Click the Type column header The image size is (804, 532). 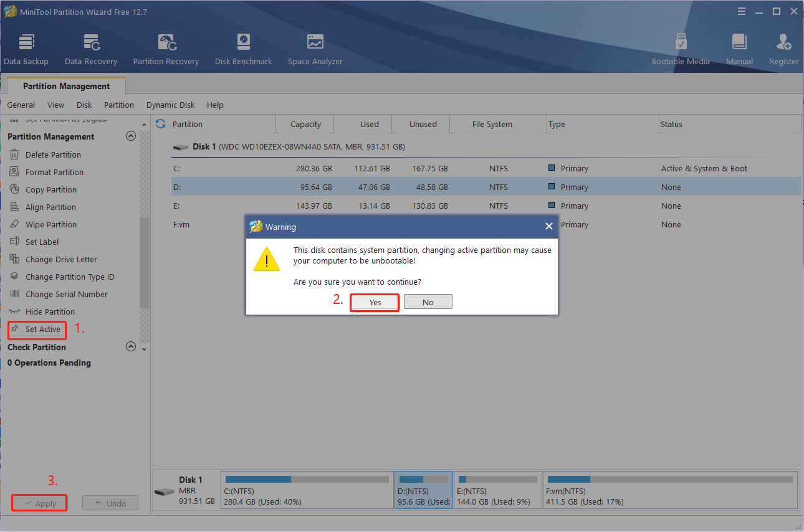(603, 124)
